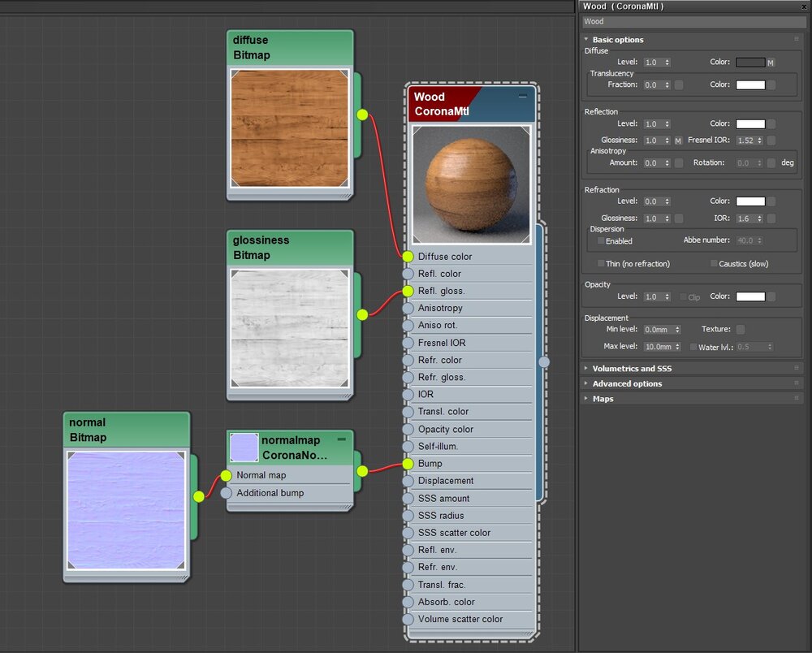This screenshot has height=653, width=812.
Task: Expand the Volumetrics and SSS rollout
Action: [x=632, y=369]
